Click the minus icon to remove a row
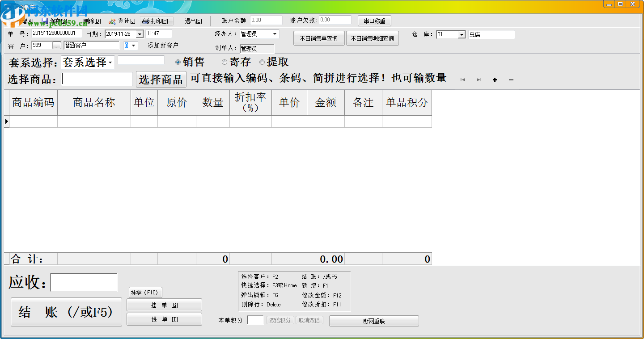644x339 pixels. (511, 80)
